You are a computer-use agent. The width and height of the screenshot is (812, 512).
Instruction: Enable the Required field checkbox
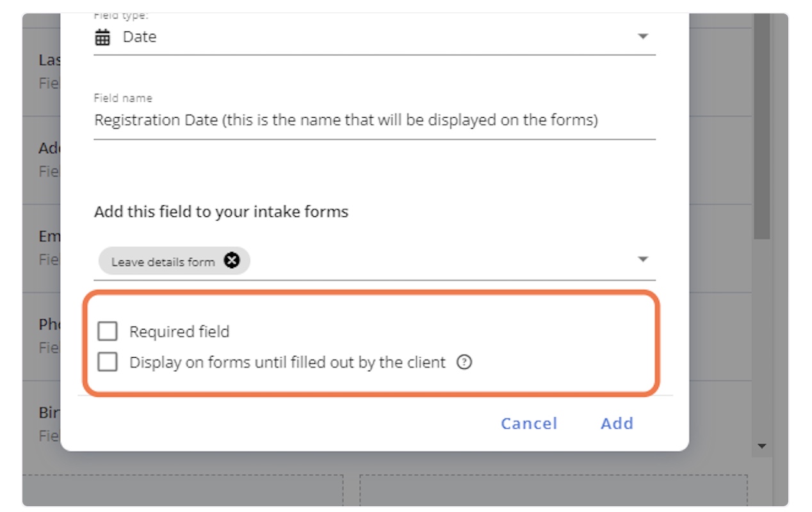coord(108,332)
